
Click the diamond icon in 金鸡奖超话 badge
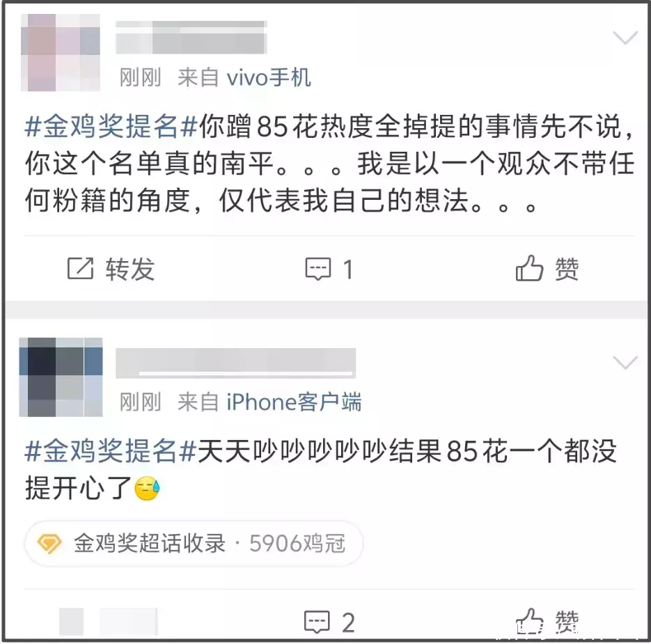49,543
